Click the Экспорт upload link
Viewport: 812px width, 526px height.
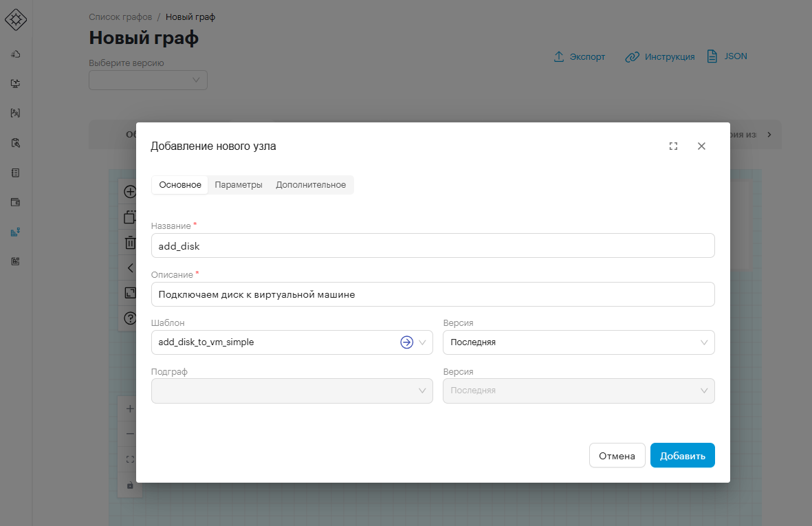[x=579, y=56]
